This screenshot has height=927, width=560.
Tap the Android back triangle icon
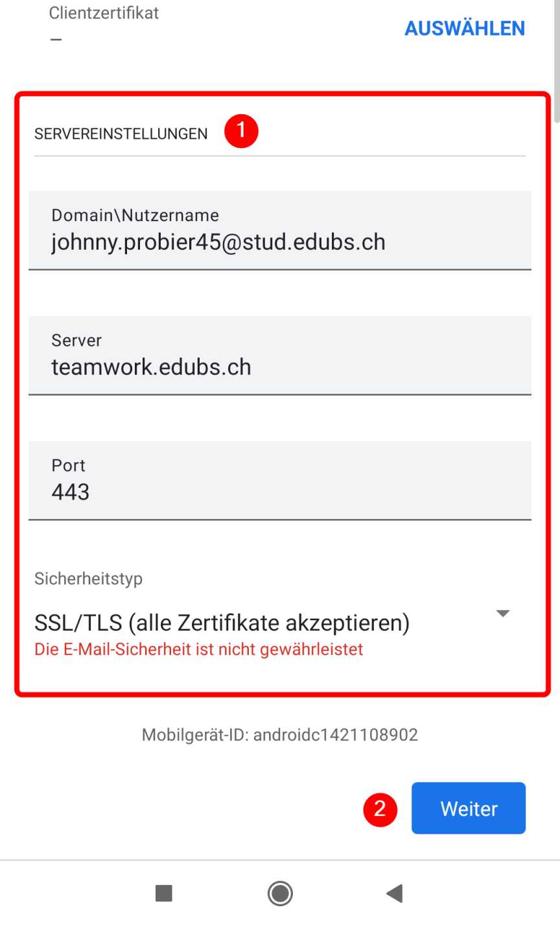click(x=394, y=893)
